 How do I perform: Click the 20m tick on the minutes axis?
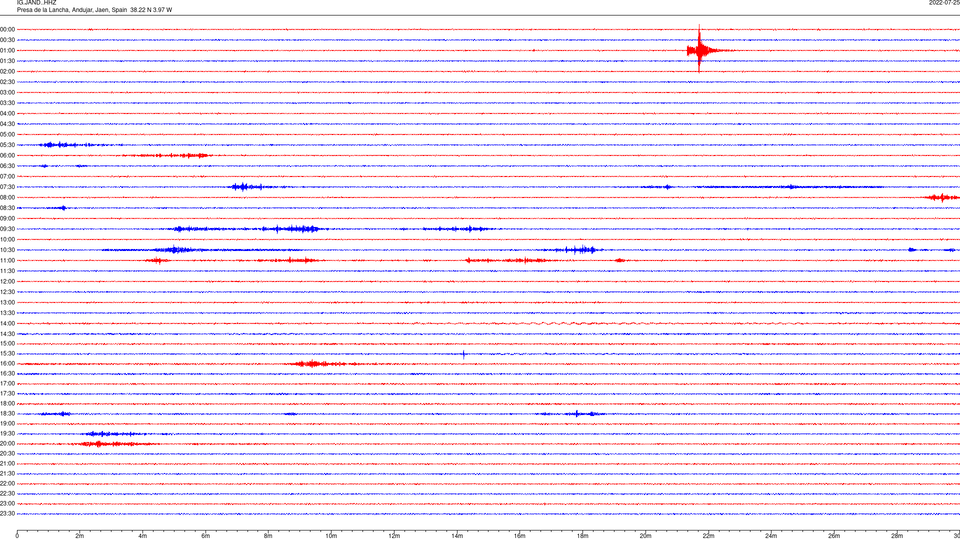645,536
